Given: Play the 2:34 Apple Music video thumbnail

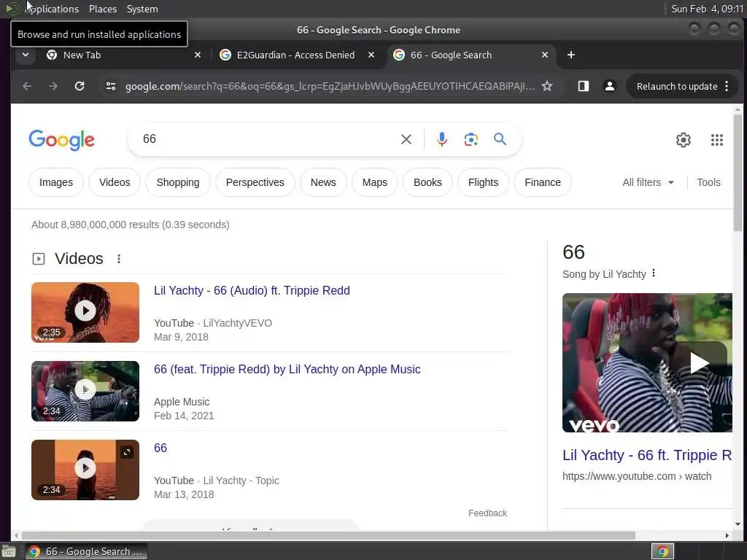Looking at the screenshot, I should (85, 391).
